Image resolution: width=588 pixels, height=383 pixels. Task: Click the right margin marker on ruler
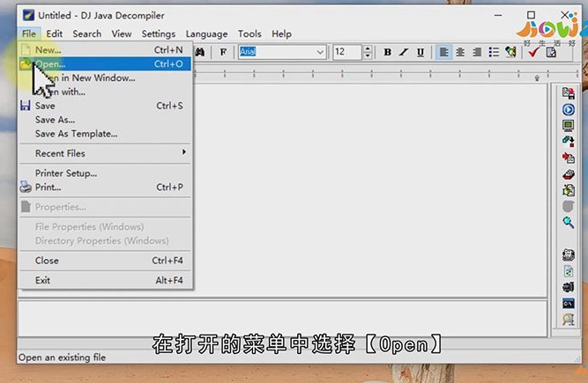click(537, 77)
